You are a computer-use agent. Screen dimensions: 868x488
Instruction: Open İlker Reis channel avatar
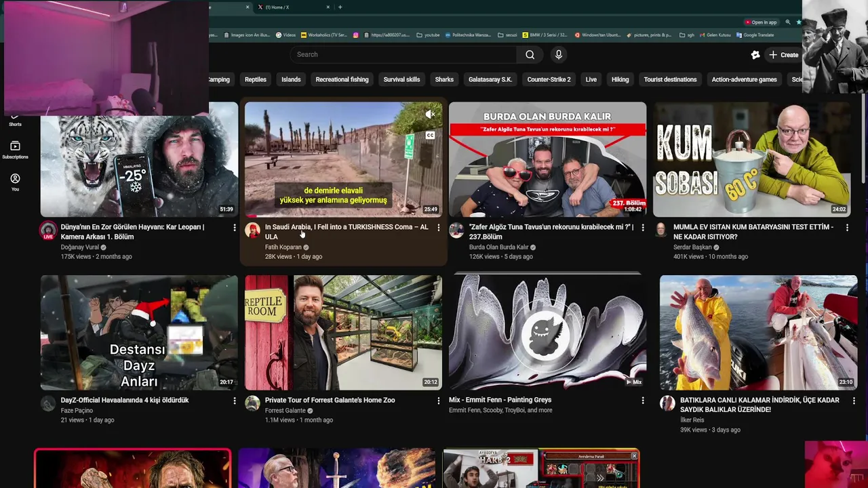667,403
